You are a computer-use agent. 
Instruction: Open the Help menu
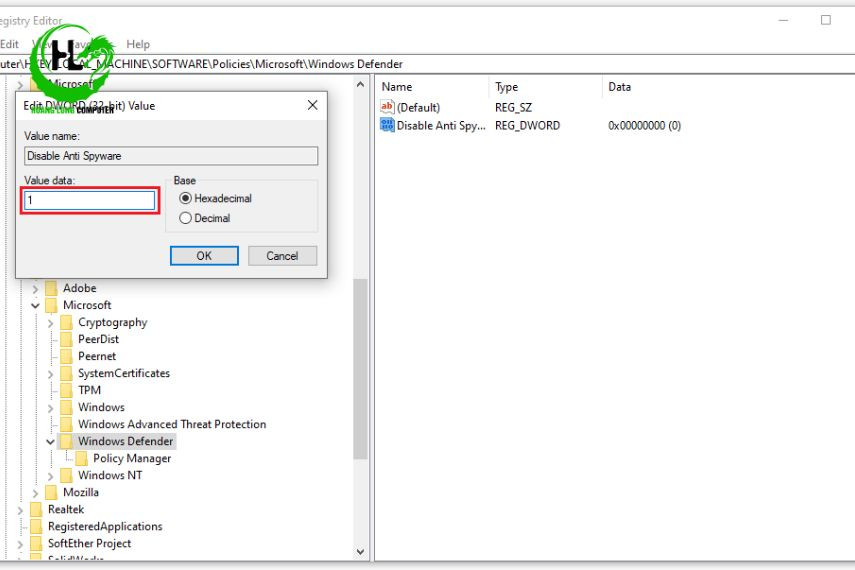click(138, 44)
